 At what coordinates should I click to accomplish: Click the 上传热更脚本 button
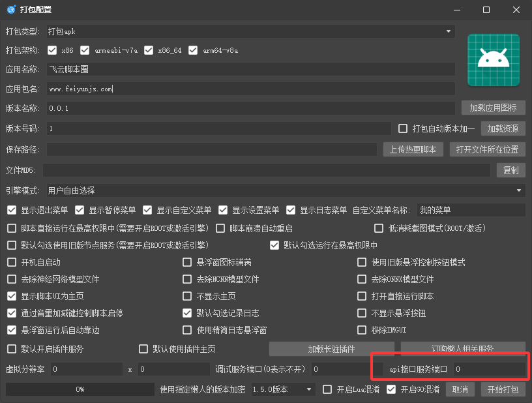click(413, 149)
